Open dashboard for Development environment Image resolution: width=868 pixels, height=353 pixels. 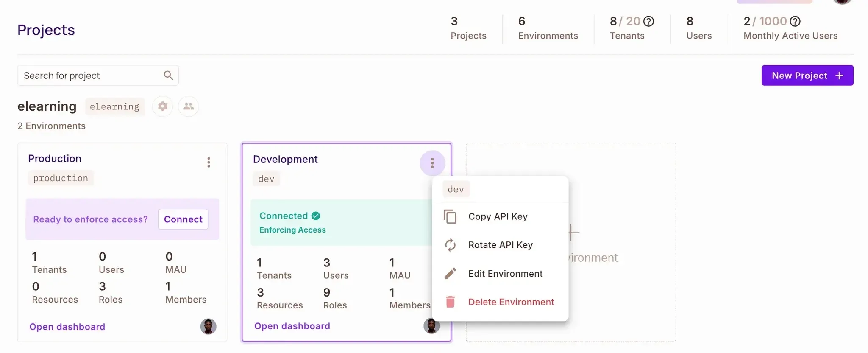tap(292, 326)
